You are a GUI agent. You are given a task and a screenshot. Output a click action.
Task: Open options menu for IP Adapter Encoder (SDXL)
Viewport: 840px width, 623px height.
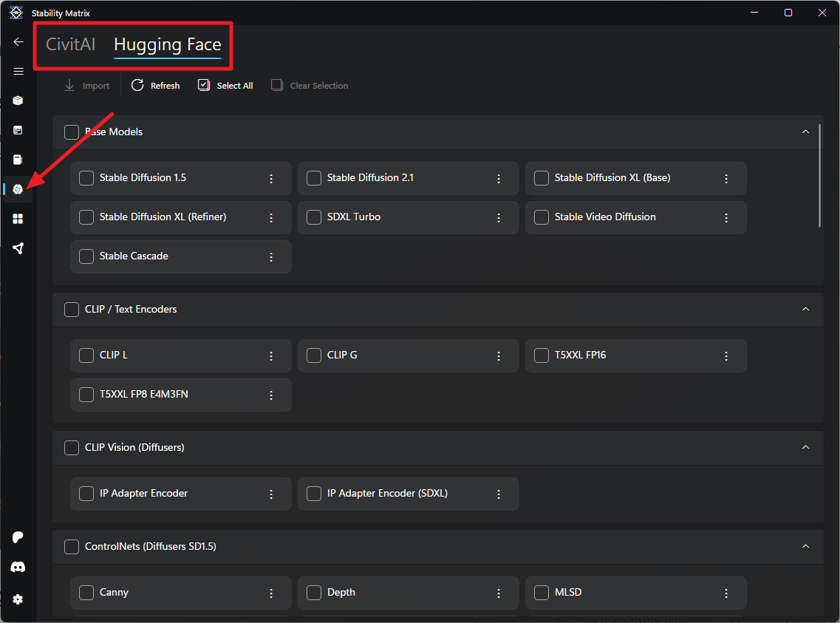click(x=499, y=494)
